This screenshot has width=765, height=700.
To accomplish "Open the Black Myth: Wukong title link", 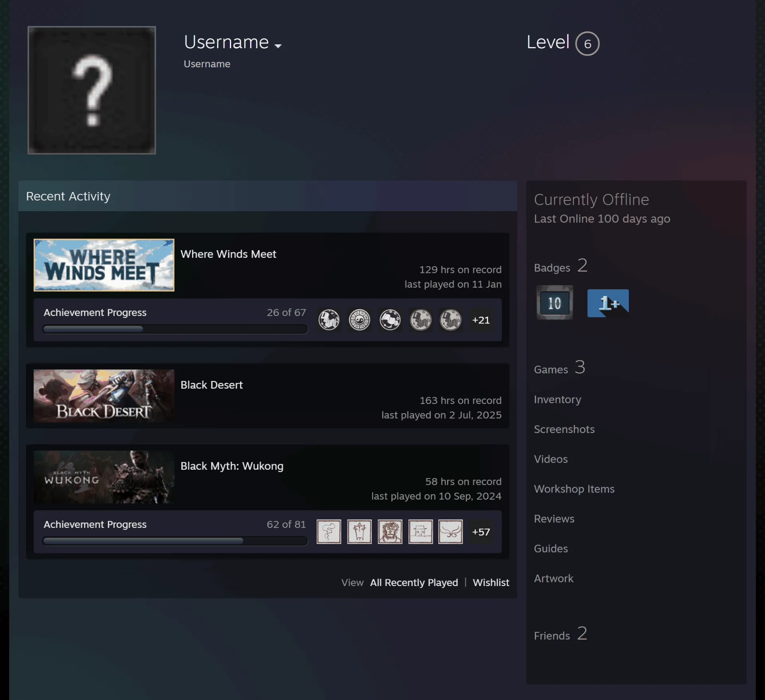I will tap(232, 466).
